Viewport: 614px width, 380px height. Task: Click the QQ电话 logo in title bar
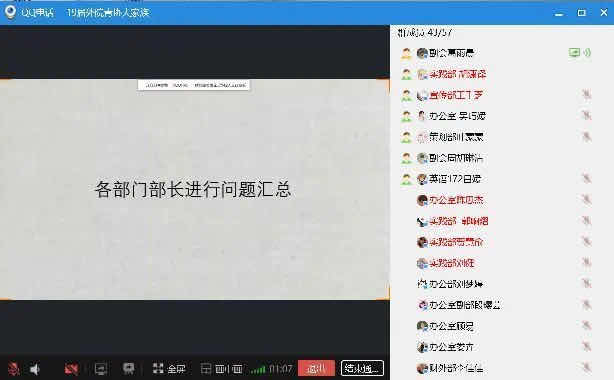[x=11, y=12]
